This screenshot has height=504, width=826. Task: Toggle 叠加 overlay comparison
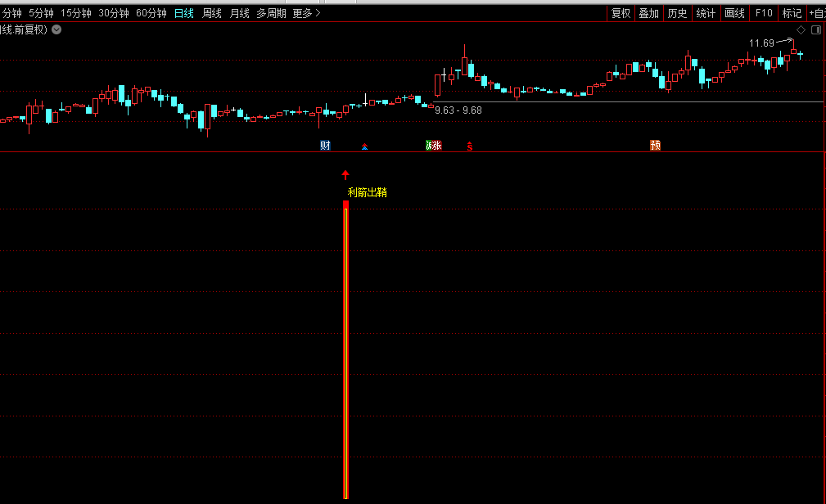pos(648,13)
